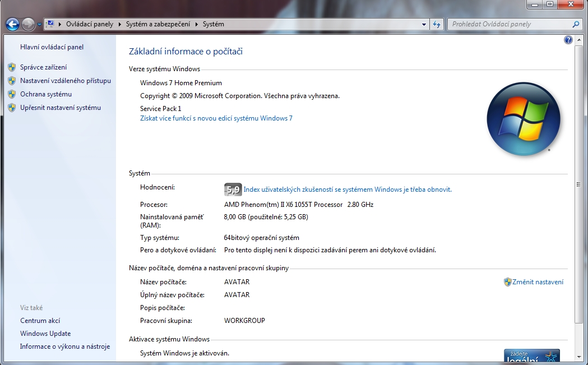Open the recent pages dropdown next to Forward
The width and height of the screenshot is (588, 365).
click(39, 25)
